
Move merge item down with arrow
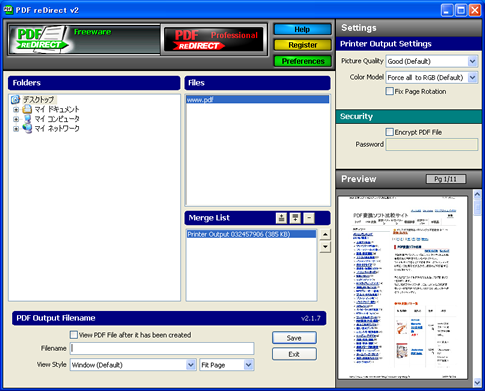[x=325, y=247]
